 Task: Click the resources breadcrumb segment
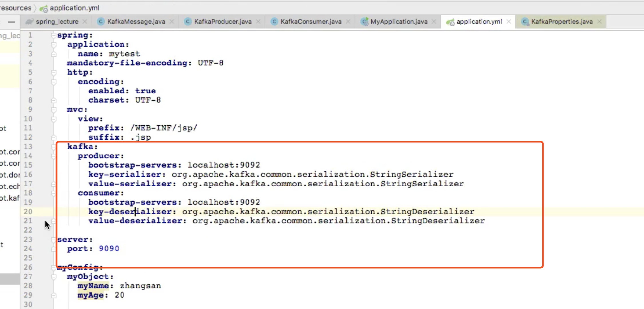(x=15, y=8)
